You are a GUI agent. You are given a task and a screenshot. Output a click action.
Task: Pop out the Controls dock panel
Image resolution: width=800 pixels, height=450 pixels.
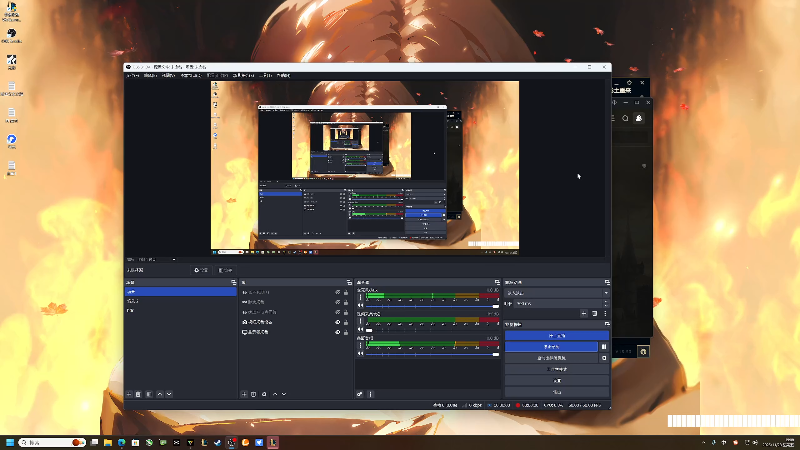click(x=607, y=324)
